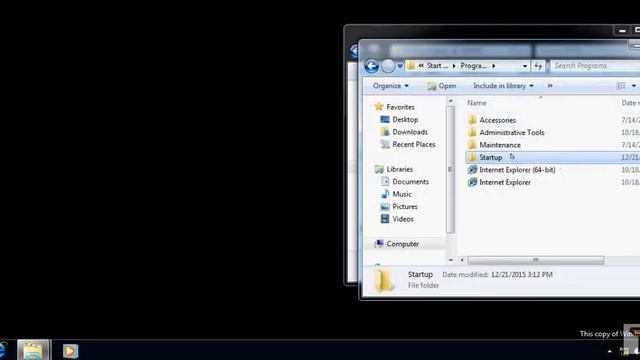640x360 pixels.
Task: Click the large Startup folder icon in details pane
Action: click(383, 280)
